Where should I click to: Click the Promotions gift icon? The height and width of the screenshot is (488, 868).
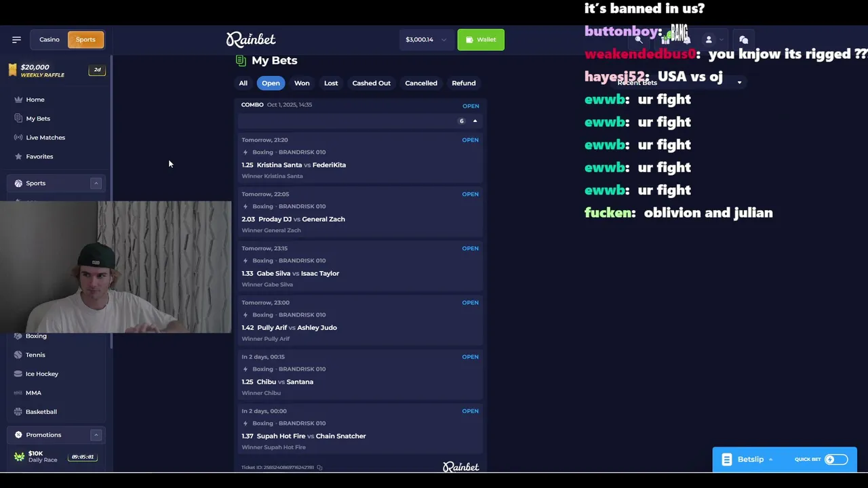click(x=18, y=435)
